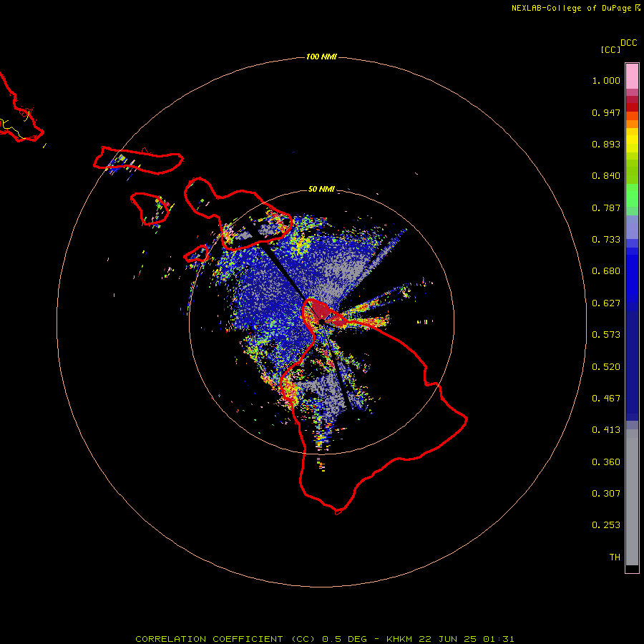Select the 0.253 color scale value
This screenshot has height=644, width=644.
(x=606, y=525)
